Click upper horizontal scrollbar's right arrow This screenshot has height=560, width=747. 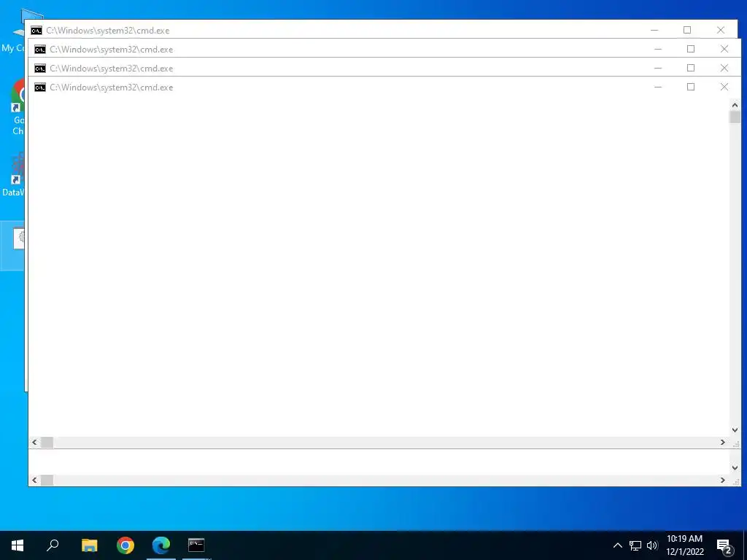point(723,443)
